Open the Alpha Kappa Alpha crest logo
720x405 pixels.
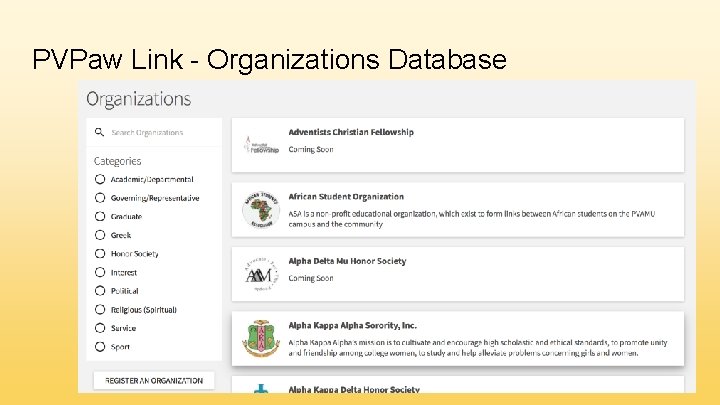click(261, 338)
